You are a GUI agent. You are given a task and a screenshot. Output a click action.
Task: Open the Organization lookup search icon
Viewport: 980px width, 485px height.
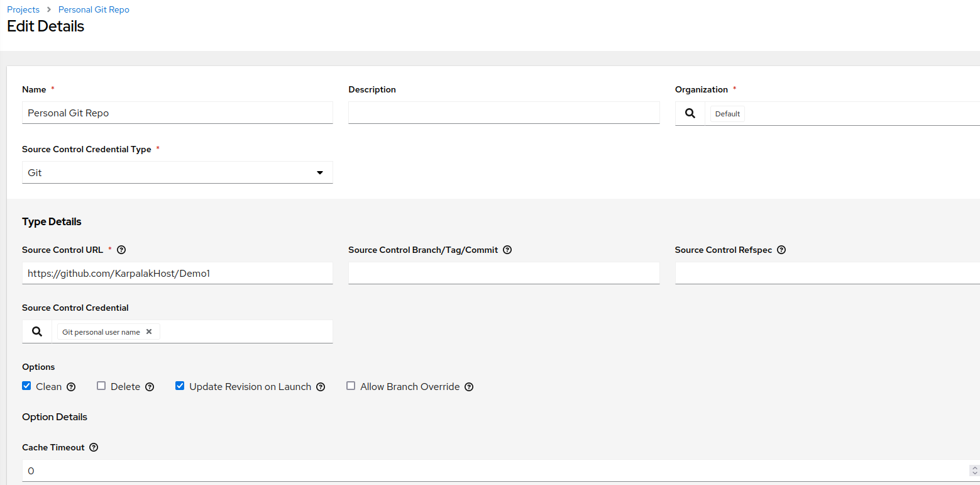tap(690, 114)
